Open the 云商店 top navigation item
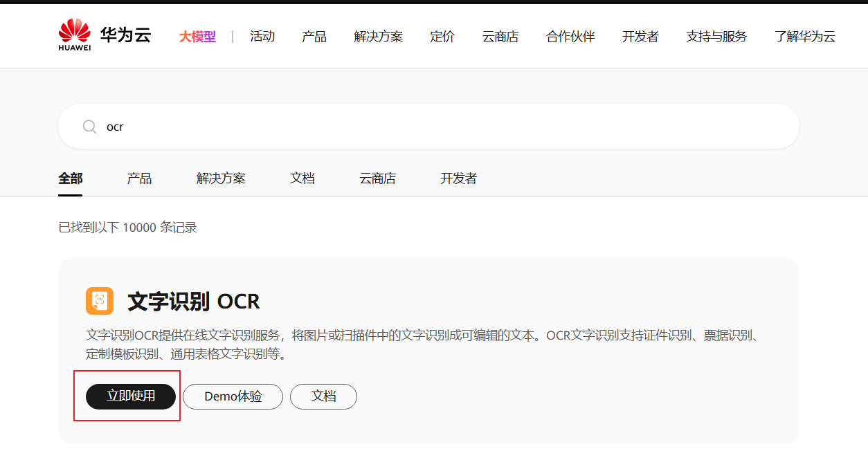 pos(500,37)
